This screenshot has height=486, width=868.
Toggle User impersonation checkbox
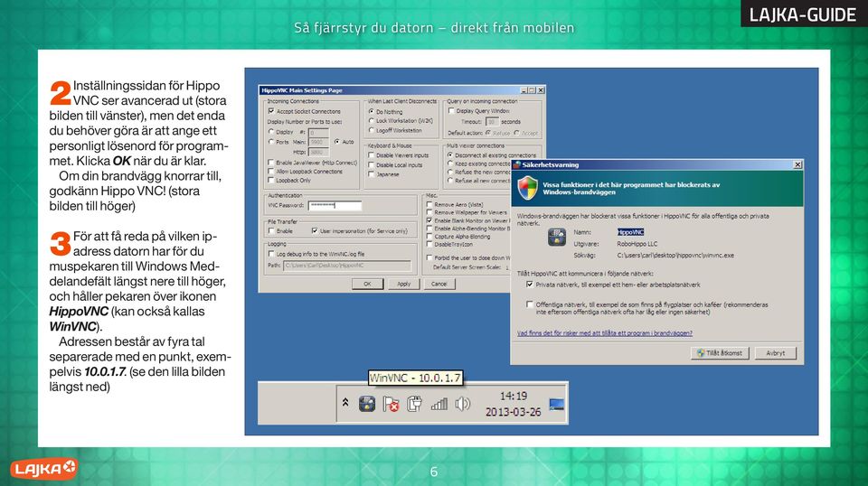[315, 230]
